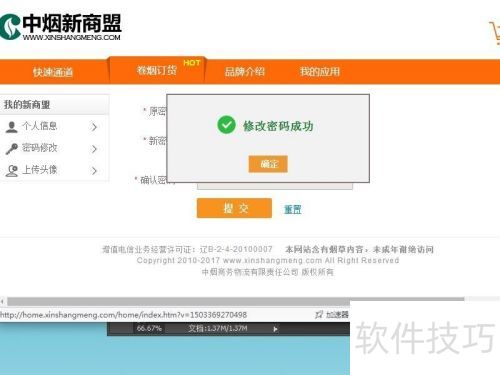Image resolution: width=500 pixels, height=375 pixels.
Task: Open the shopping cart icon at top right
Action: (x=495, y=33)
